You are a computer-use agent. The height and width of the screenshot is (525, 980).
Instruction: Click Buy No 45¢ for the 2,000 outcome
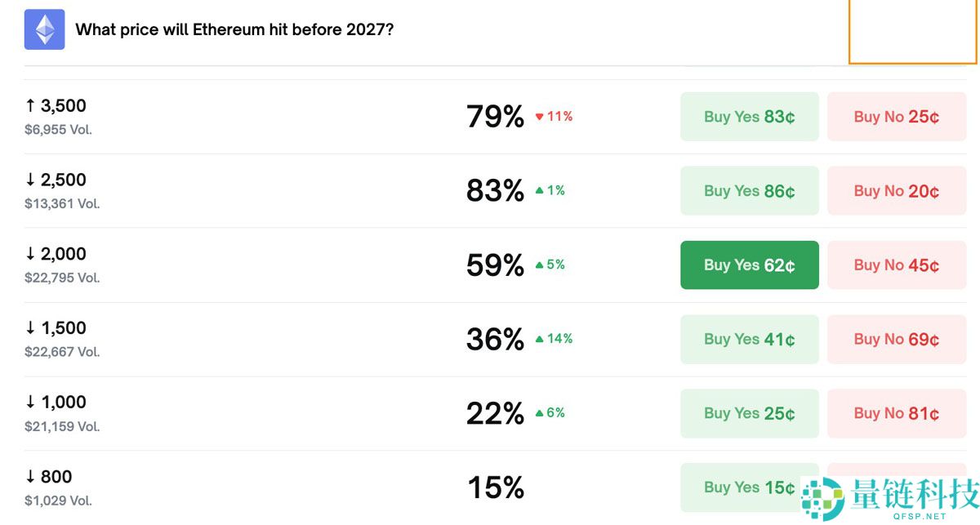[896, 265]
